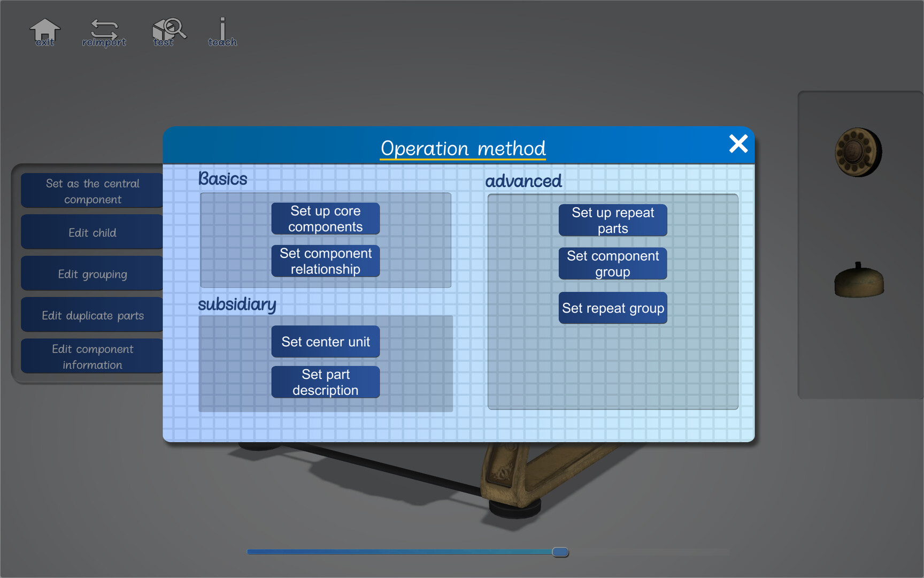Click the exit home icon

[x=44, y=32]
